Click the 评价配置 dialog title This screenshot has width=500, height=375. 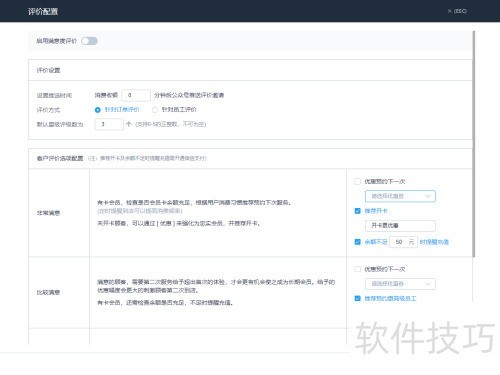43,11
